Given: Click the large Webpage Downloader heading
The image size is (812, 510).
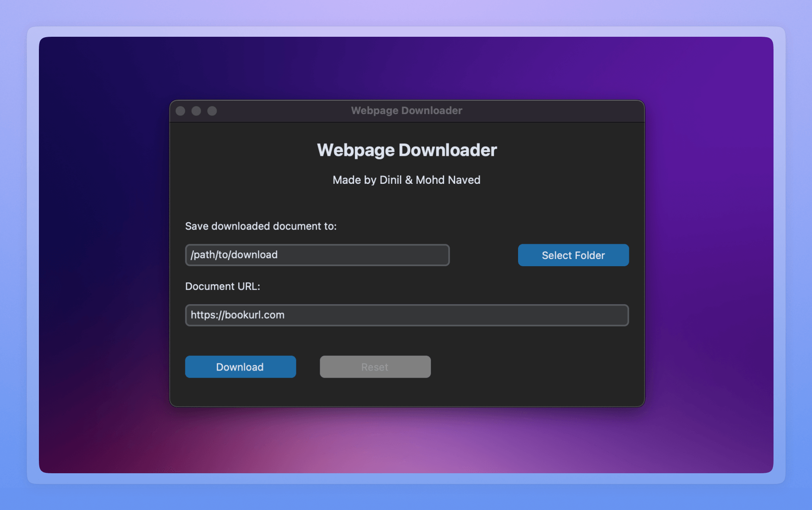Looking at the screenshot, I should pyautogui.click(x=407, y=150).
